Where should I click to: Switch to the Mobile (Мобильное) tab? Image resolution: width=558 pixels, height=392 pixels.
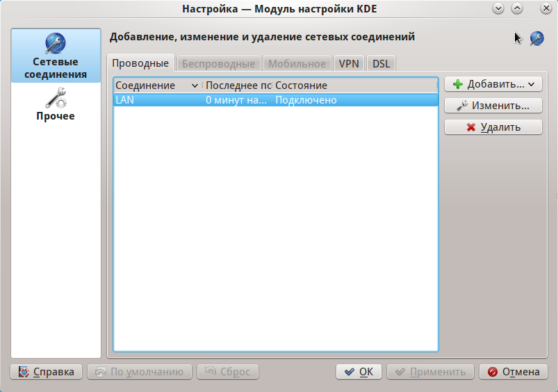pyautogui.click(x=297, y=63)
